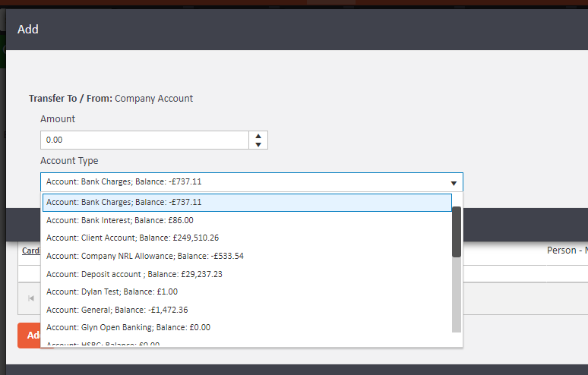Click the Amount input field
The width and height of the screenshot is (588, 375).
144,140
